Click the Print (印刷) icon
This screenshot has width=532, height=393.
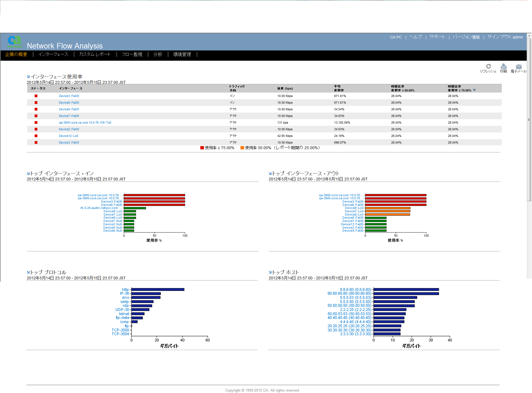pyautogui.click(x=503, y=67)
